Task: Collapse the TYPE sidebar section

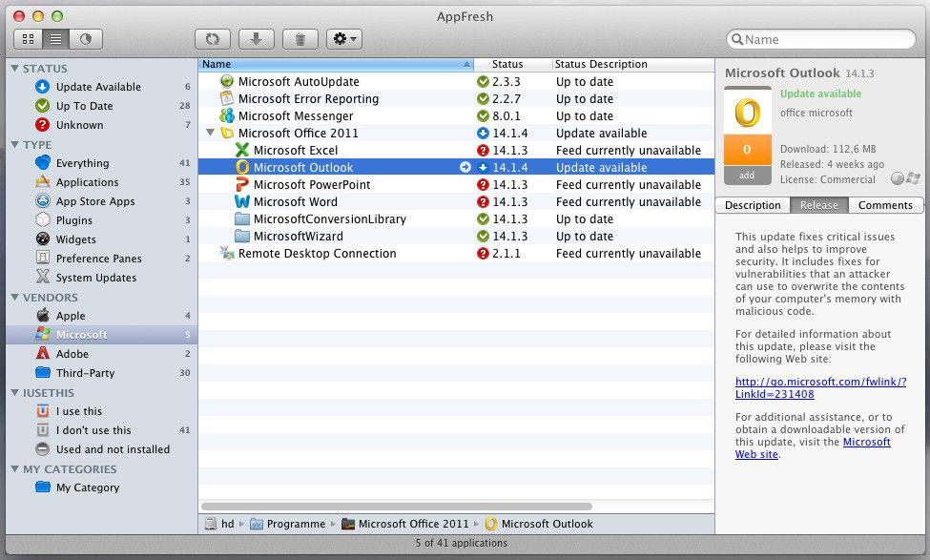Action: (x=15, y=145)
